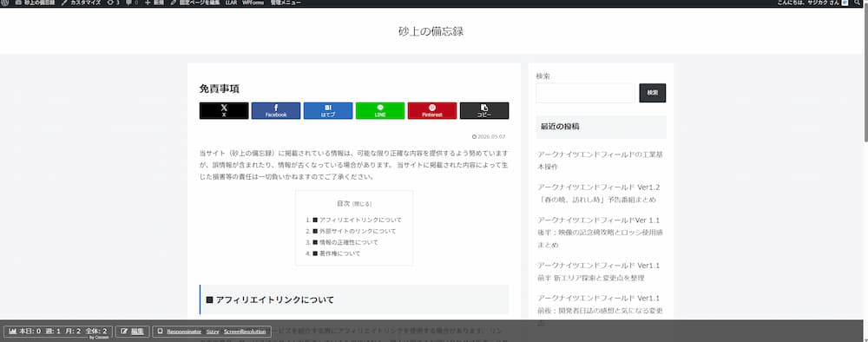The image size is (868, 342).
Task: Open the Sizzy link
Action: pos(213,332)
